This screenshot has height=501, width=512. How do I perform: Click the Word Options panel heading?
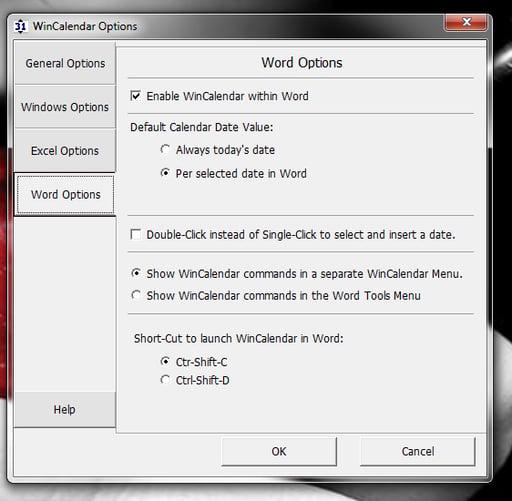pyautogui.click(x=302, y=63)
